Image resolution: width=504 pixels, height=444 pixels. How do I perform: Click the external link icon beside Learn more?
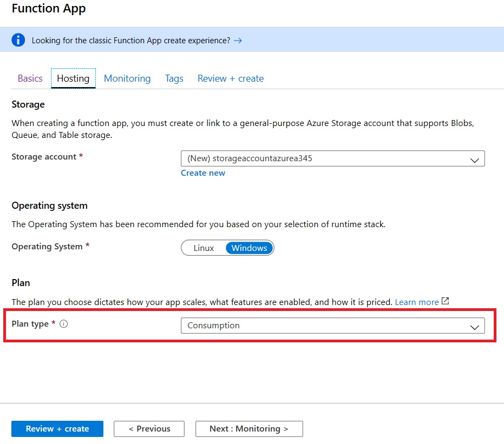(x=446, y=301)
